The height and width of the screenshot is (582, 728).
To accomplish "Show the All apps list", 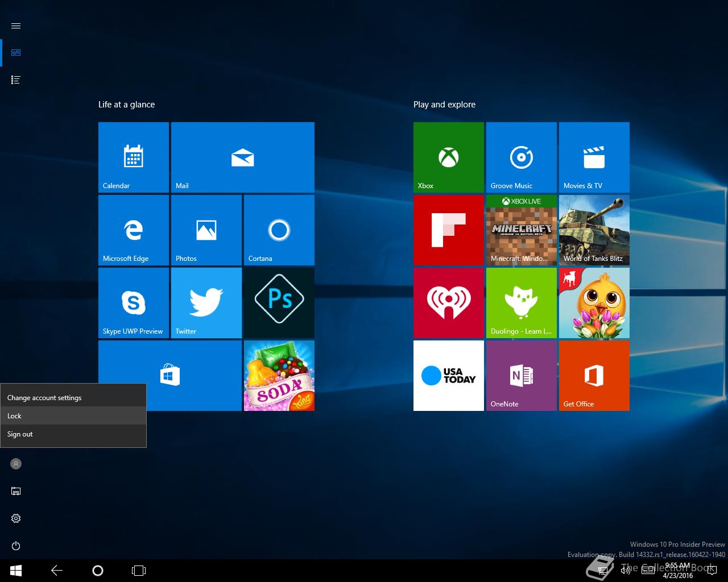I will 16,80.
